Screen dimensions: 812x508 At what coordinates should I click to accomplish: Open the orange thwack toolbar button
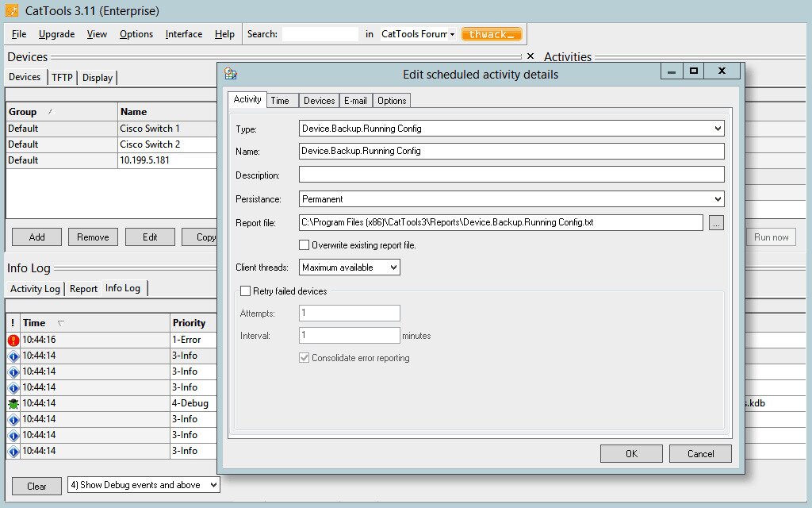[x=492, y=33]
